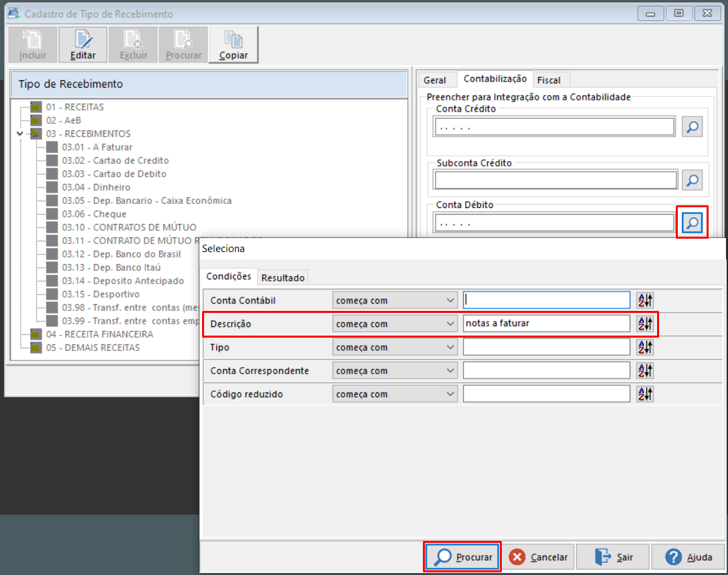Screen dimensions: 728x575
Task: Select 03.15 - Desportivo
Action: 101,294
